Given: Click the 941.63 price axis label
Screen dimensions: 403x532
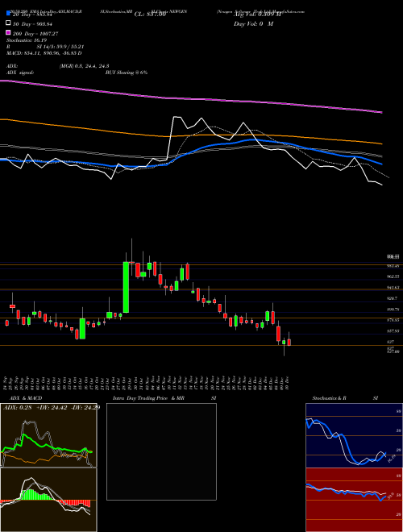Looking at the screenshot, I should [x=393, y=288].
